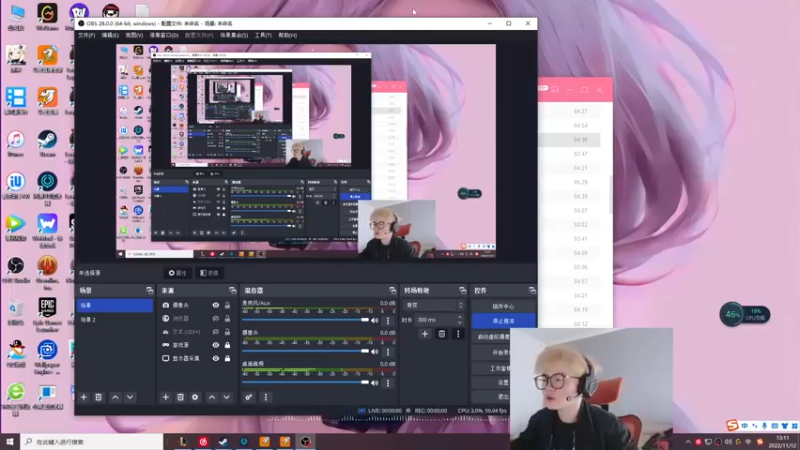Open the 视图(V) menu
Screen dimensions: 800x450
point(134,35)
